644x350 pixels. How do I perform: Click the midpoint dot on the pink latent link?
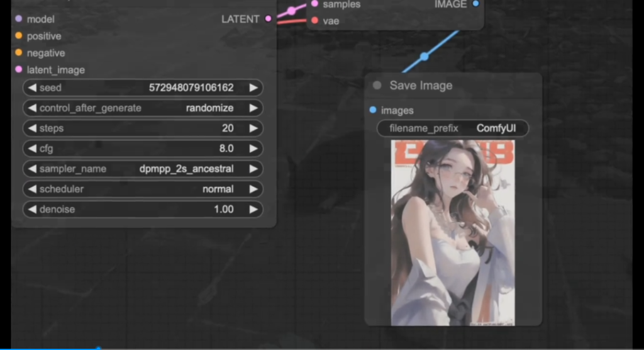(x=291, y=11)
